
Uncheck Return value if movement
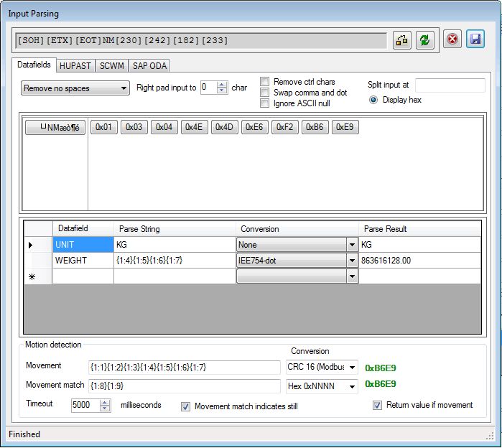point(377,405)
